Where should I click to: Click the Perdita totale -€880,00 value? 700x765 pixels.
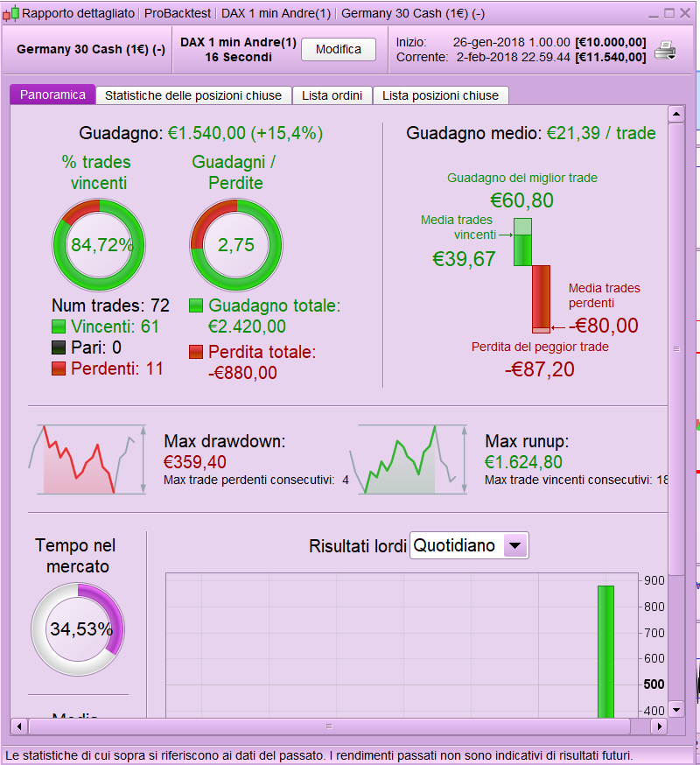(242, 373)
